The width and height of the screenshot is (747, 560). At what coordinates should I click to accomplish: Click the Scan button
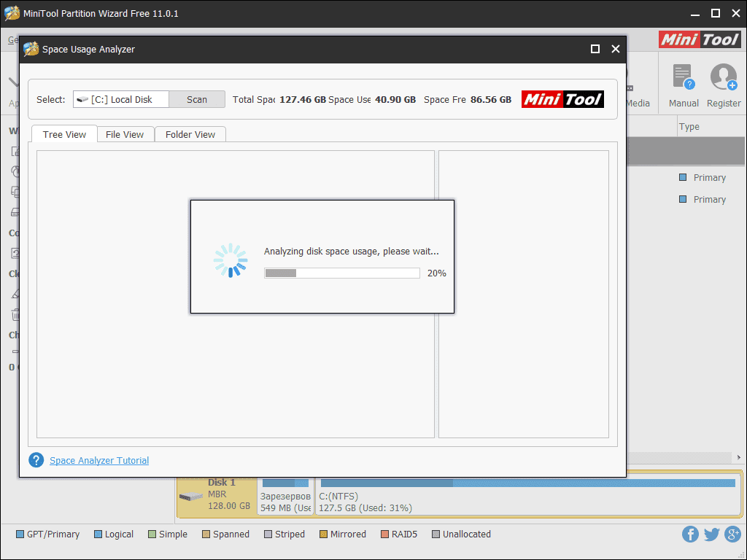pos(197,99)
